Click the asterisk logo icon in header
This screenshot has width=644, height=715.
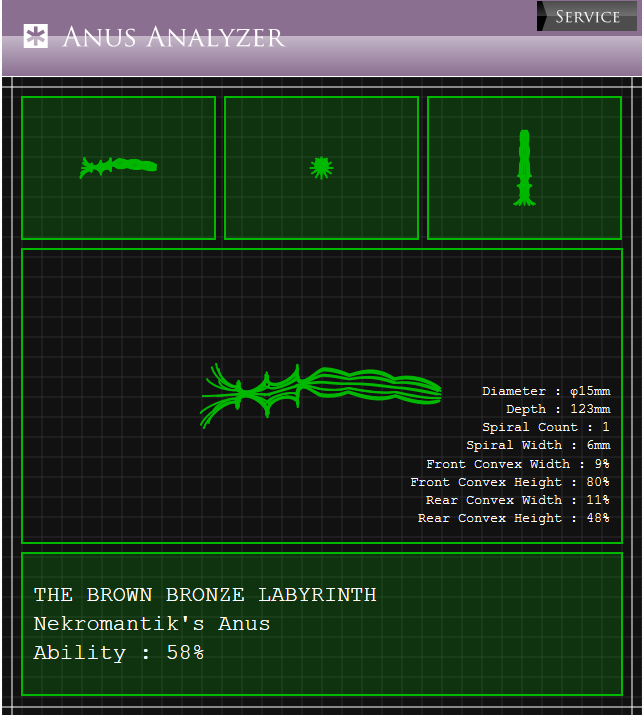36,36
